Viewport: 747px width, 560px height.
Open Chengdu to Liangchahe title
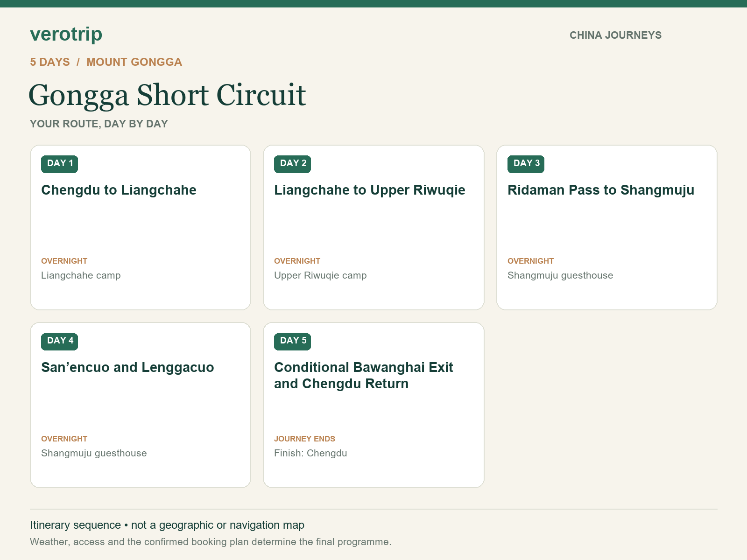[119, 190]
